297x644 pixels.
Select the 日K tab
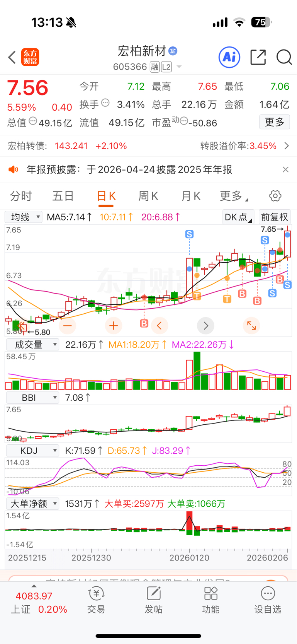tap(106, 196)
